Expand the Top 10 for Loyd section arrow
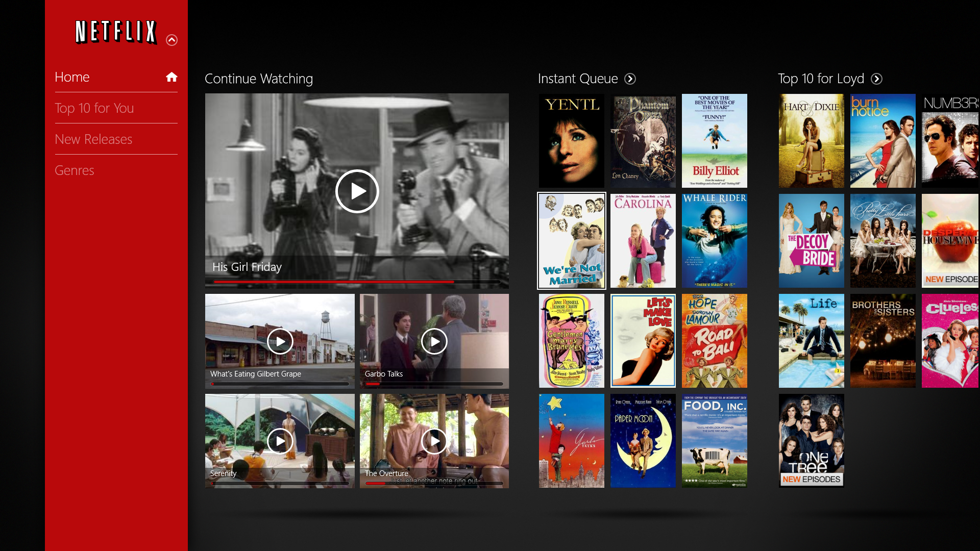The image size is (980, 551). [876, 79]
